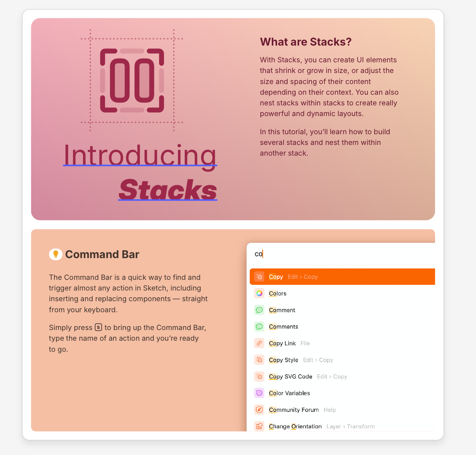This screenshot has width=476, height=455.
Task: Click the underlined Introducing title text
Action: click(x=140, y=155)
